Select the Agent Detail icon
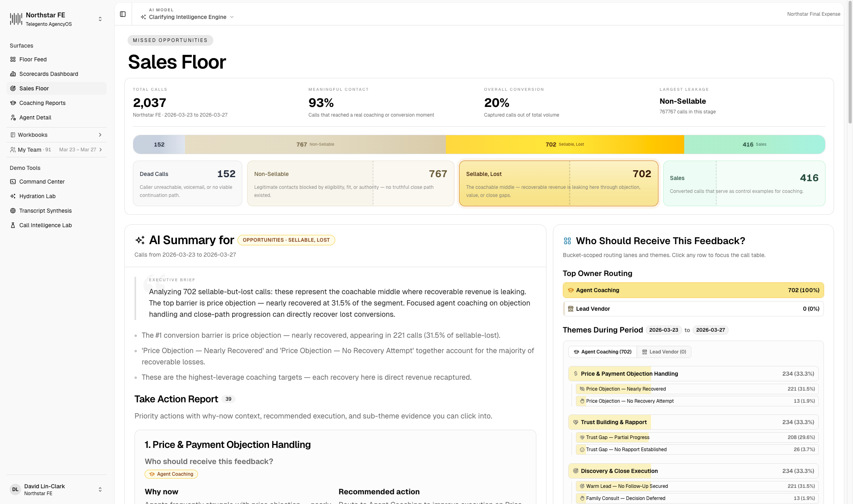853x504 pixels. 13,117
